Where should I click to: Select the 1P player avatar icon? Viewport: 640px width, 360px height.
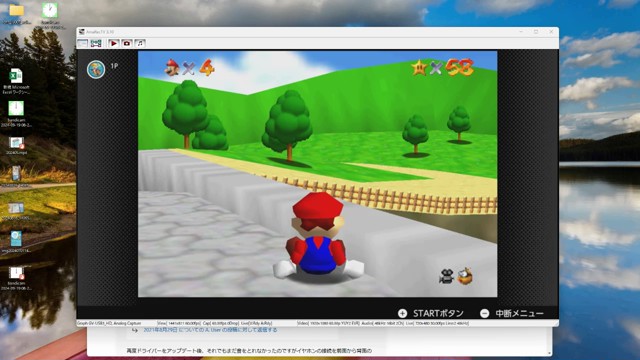click(96, 69)
